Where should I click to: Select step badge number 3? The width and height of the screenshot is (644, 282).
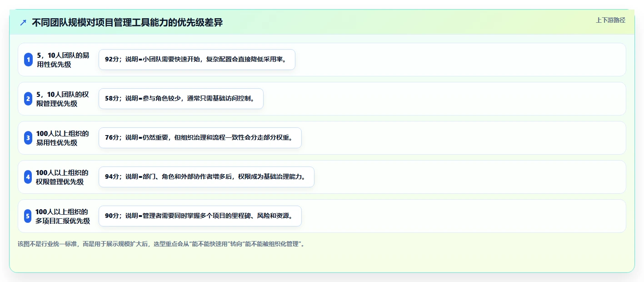click(x=28, y=138)
